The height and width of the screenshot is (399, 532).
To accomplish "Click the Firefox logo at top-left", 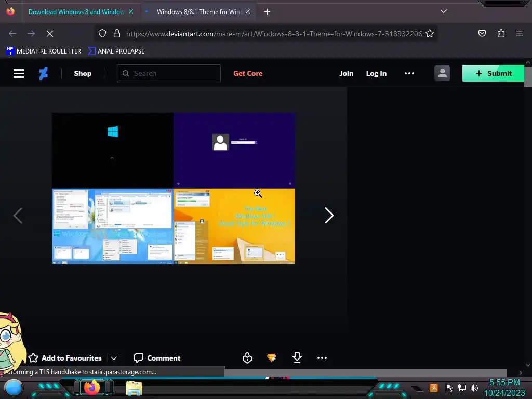I will pyautogui.click(x=10, y=11).
